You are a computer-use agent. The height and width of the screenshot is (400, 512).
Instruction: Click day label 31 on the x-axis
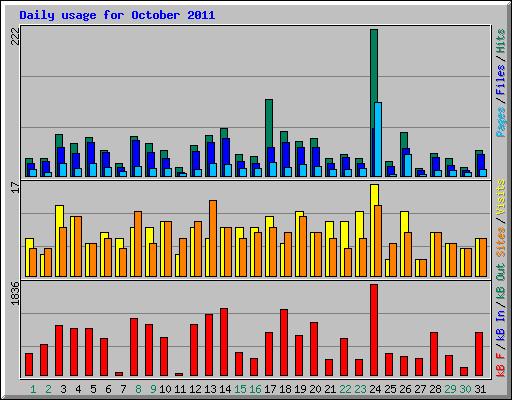tap(480, 389)
